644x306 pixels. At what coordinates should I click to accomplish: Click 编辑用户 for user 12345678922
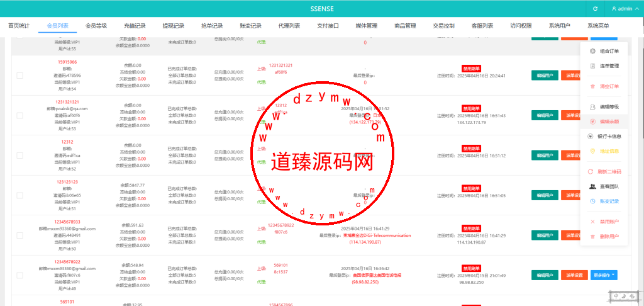[545, 275]
